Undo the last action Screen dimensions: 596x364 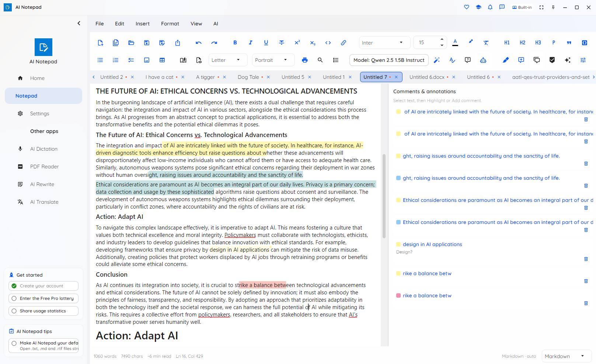(199, 43)
